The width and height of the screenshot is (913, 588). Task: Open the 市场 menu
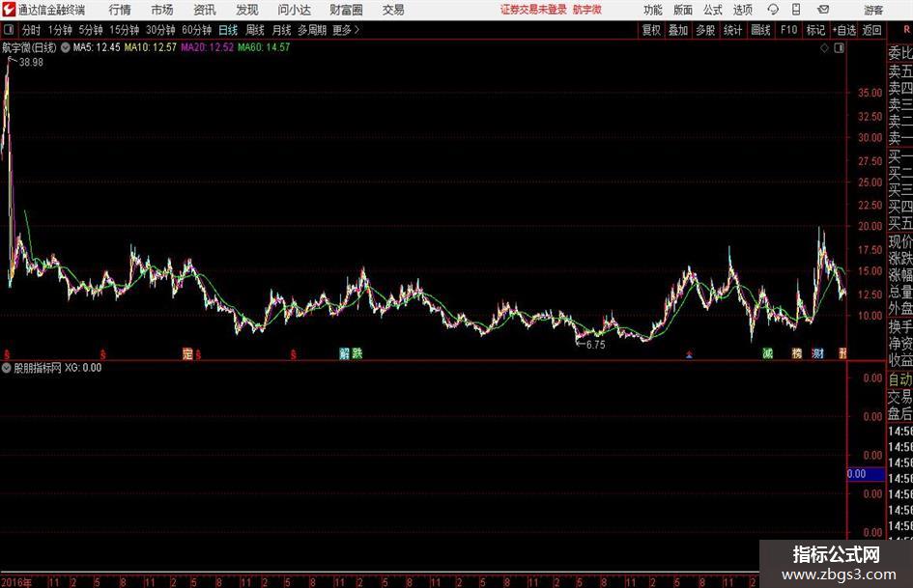coord(162,10)
